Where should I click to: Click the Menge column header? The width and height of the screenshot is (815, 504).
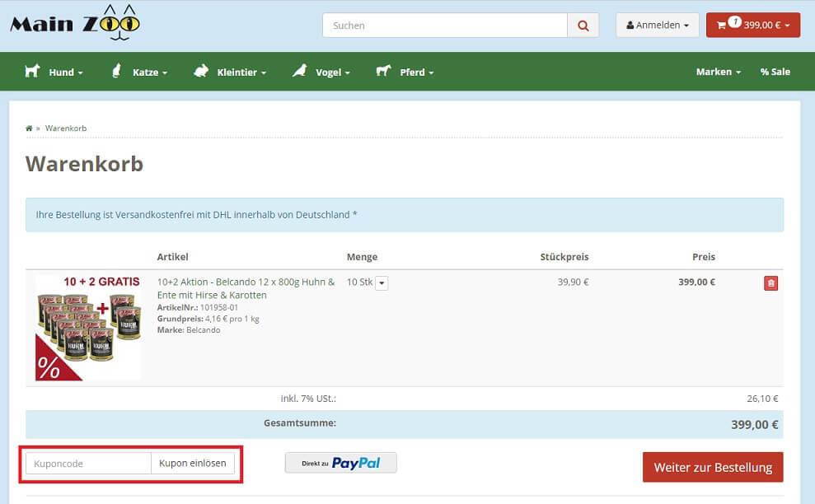(363, 257)
